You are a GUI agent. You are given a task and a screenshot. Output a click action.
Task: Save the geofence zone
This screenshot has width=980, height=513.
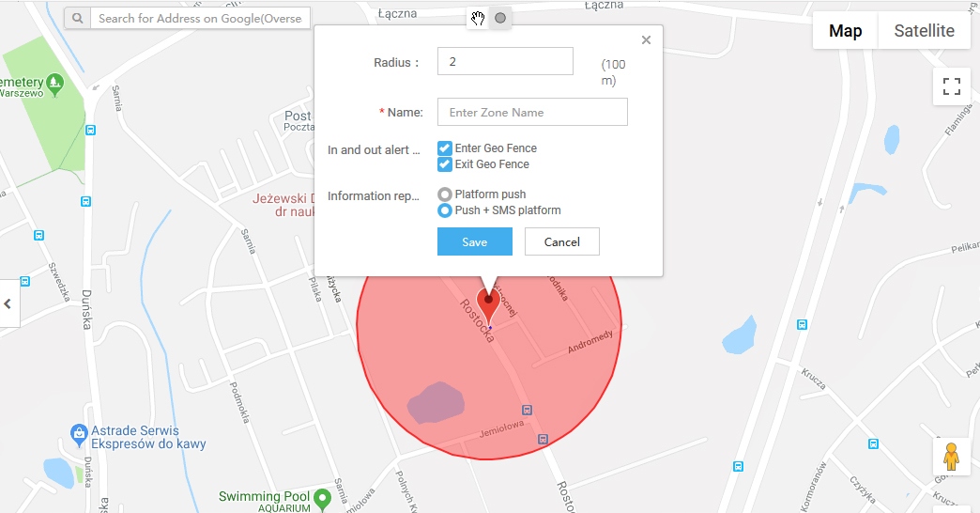[474, 241]
